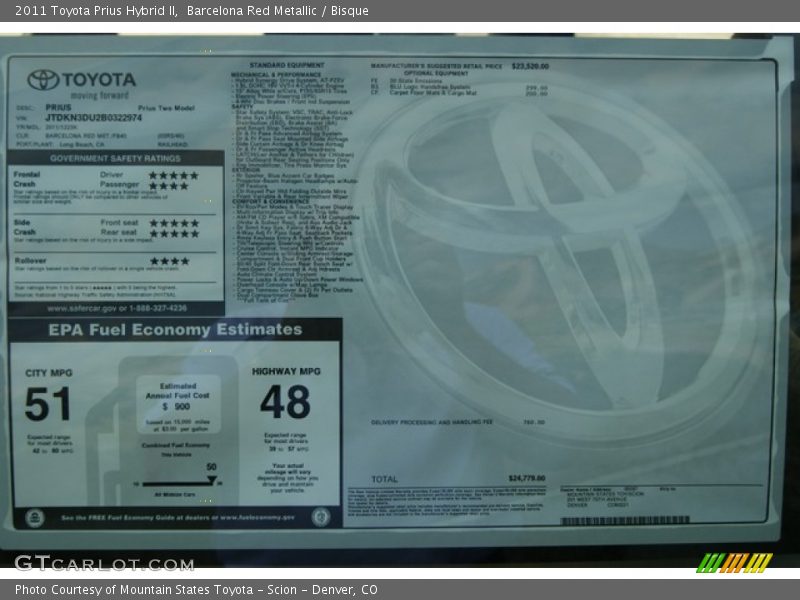Viewport: 800px width, 600px height.
Task: Click the total price '$24,779.00'
Action: click(527, 478)
